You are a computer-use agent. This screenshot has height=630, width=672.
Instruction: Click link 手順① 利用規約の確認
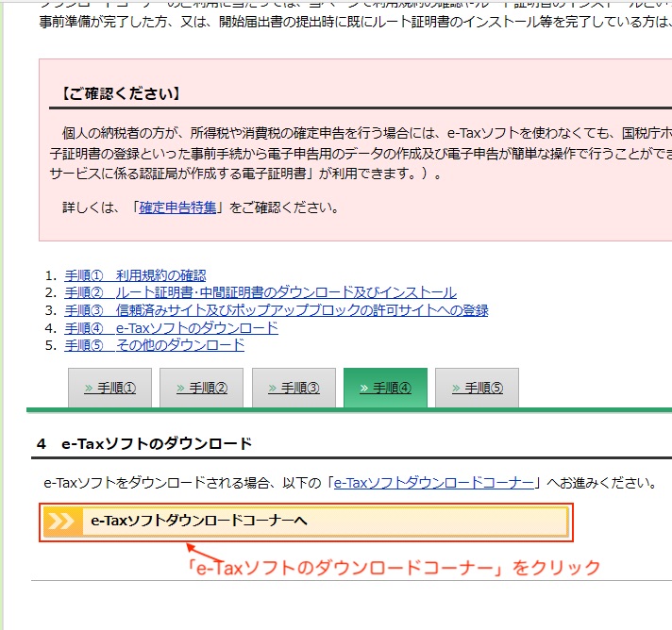135,275
